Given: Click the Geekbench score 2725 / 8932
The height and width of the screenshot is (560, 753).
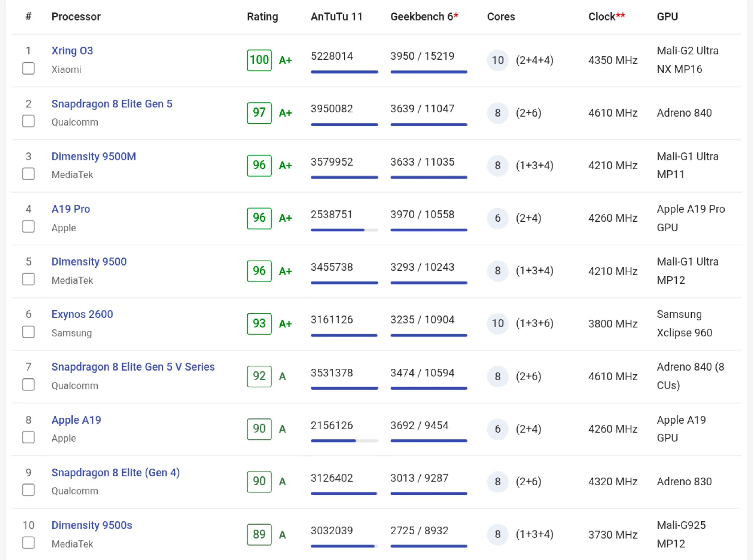Looking at the screenshot, I should [419, 530].
